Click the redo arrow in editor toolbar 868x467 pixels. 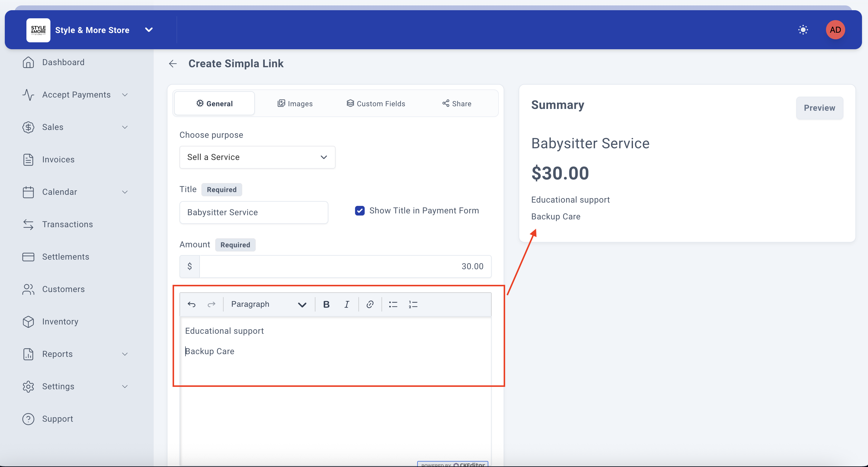(211, 304)
